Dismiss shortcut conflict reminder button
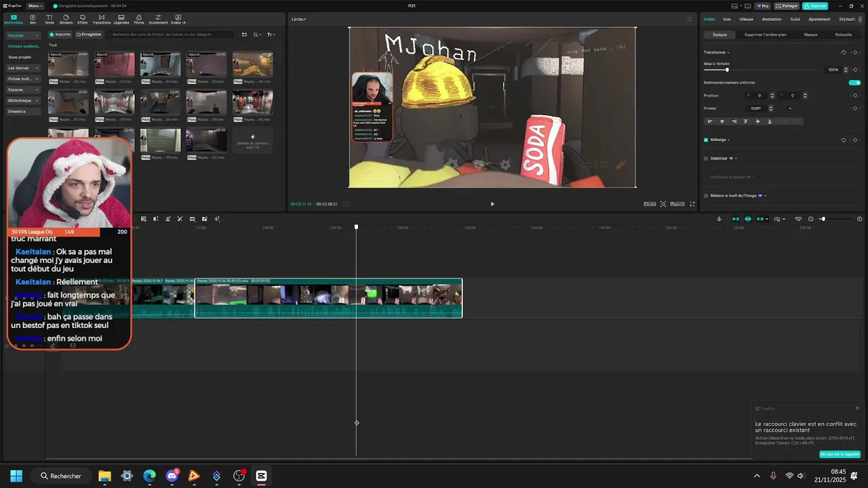The height and width of the screenshot is (488, 868). [840, 454]
